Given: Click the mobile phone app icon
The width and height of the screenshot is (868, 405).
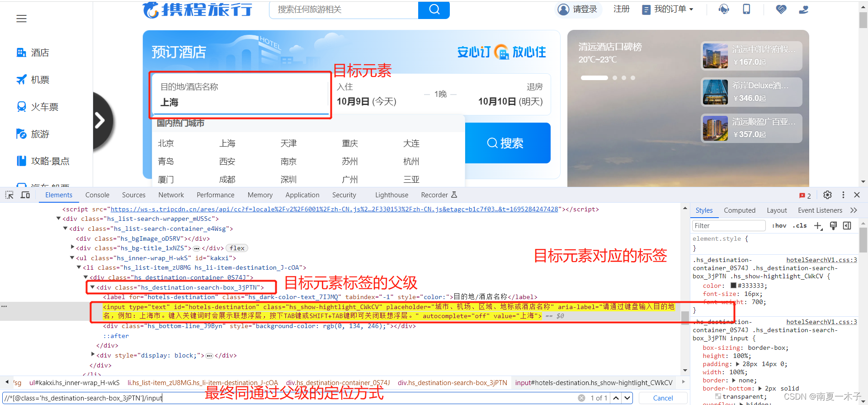Looking at the screenshot, I should coord(746,9).
